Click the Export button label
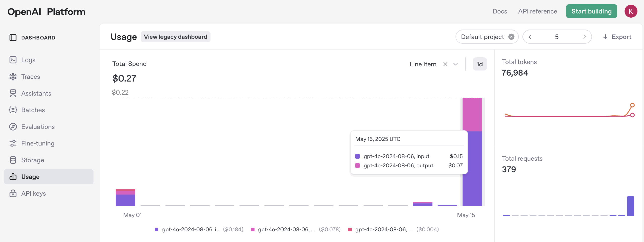This screenshot has height=242, width=644. point(621,37)
